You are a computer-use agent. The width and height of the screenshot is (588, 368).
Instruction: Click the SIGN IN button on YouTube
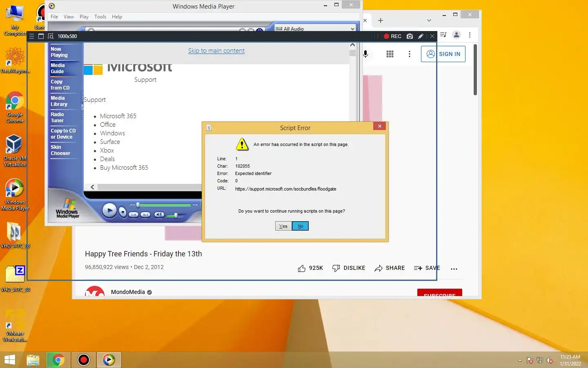pyautogui.click(x=443, y=54)
